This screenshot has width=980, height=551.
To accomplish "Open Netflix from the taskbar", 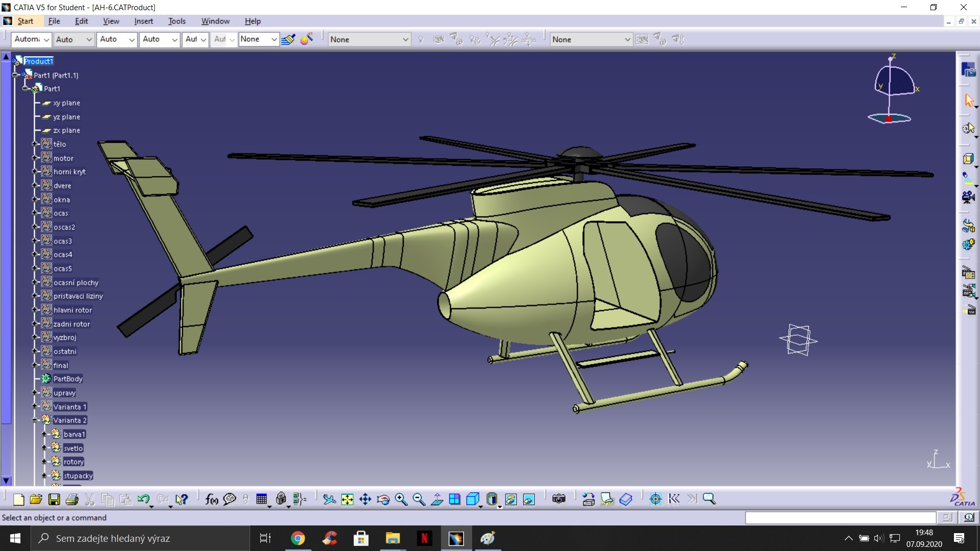I will click(x=424, y=538).
